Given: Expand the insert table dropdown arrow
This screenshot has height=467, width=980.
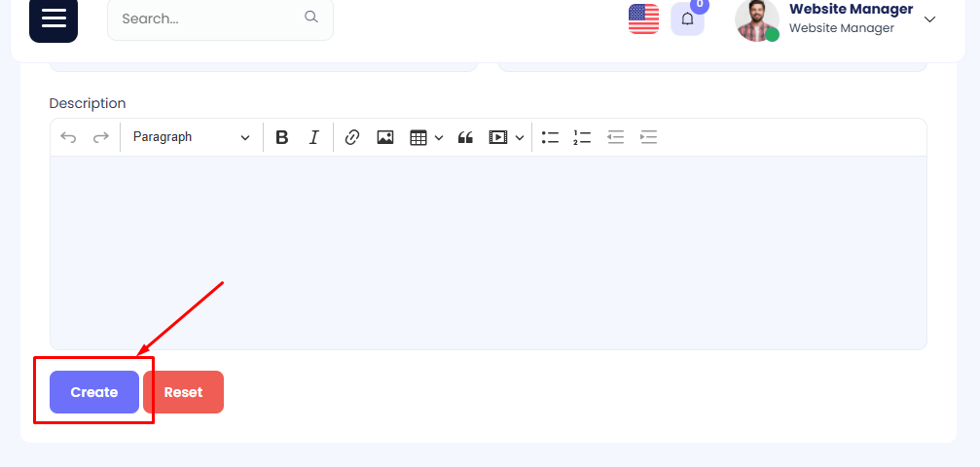Looking at the screenshot, I should [439, 138].
